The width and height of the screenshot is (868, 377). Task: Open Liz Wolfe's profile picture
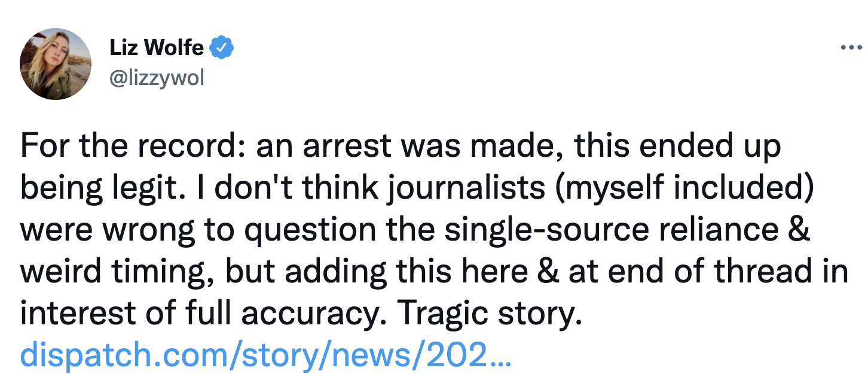(55, 63)
